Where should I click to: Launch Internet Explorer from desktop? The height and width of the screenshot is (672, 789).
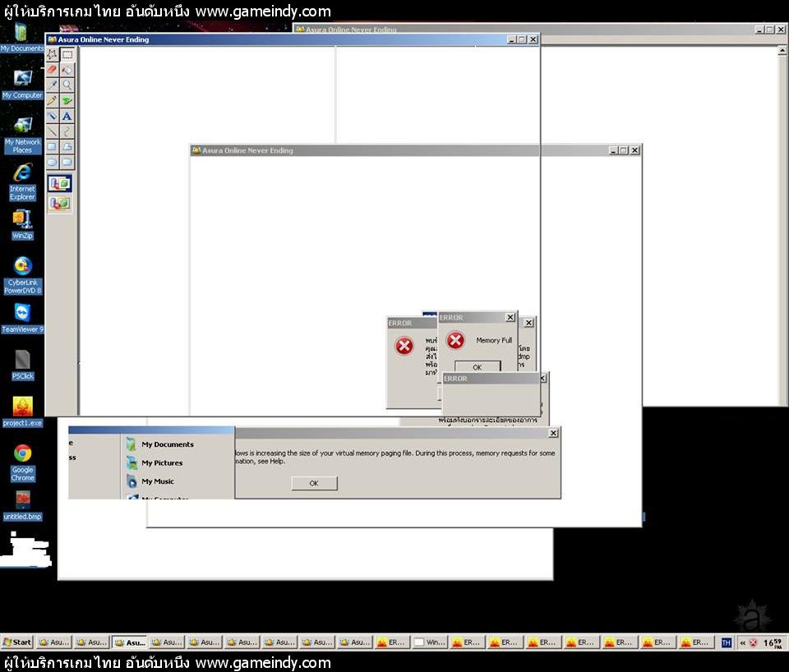click(x=22, y=182)
